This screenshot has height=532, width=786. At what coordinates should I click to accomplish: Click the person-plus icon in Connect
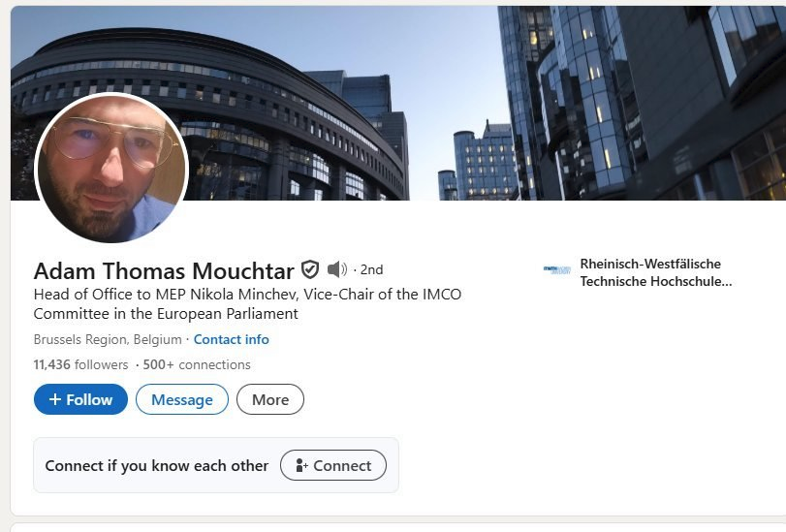click(x=300, y=465)
